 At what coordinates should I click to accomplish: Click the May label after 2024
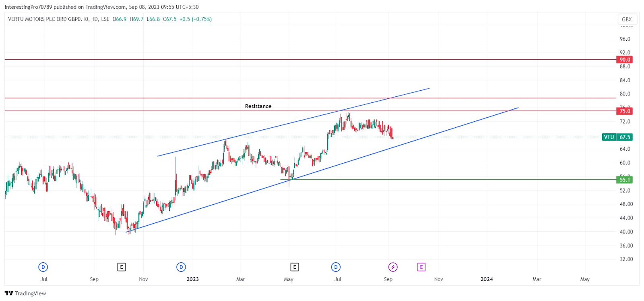[585, 279]
